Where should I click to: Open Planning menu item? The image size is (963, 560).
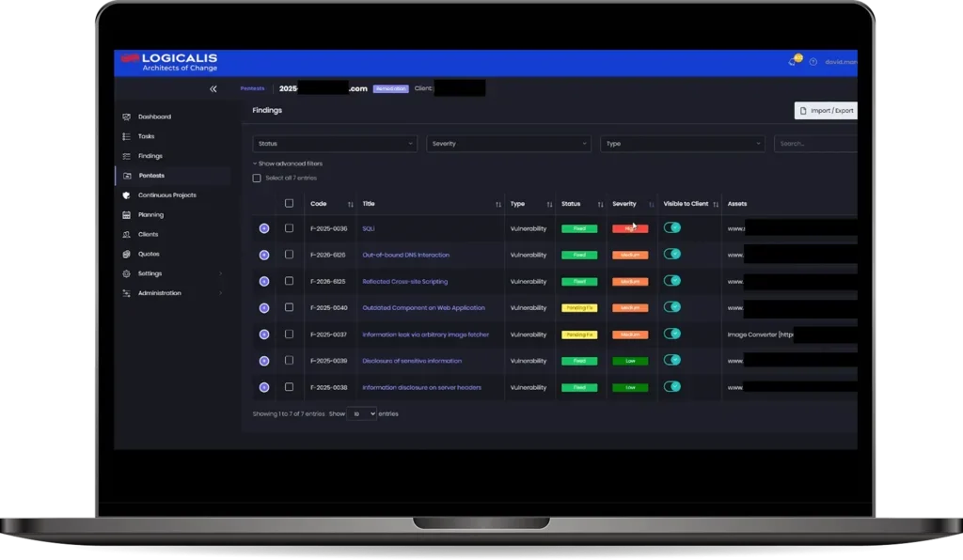pyautogui.click(x=151, y=214)
